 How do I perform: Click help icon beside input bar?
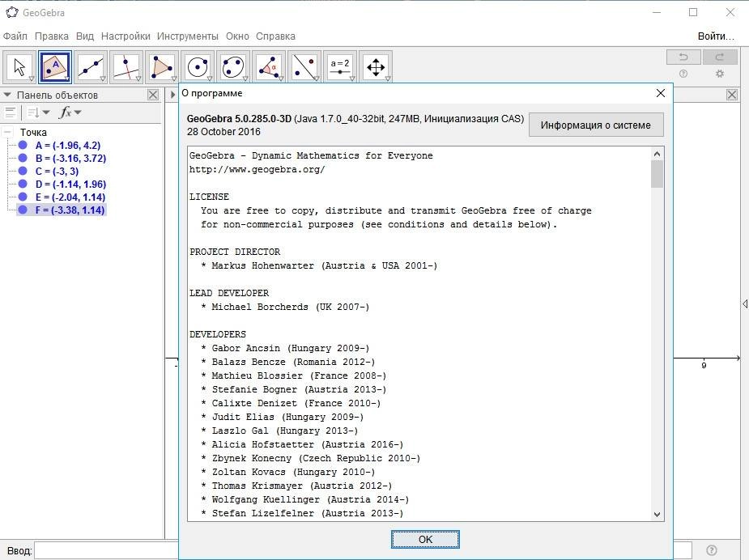click(x=711, y=550)
